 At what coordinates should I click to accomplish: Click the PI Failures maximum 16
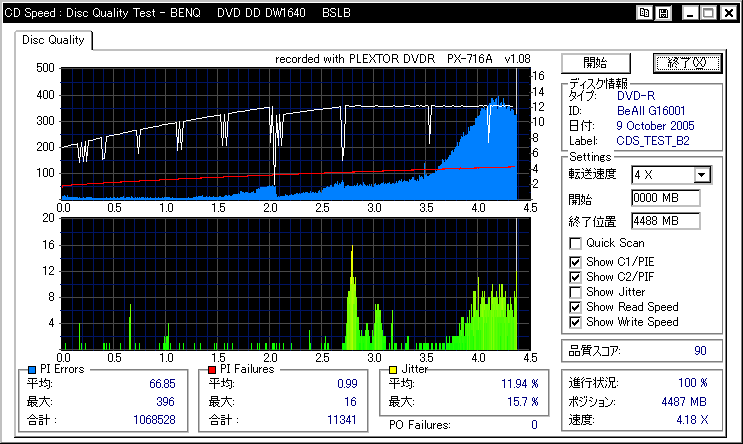point(350,402)
